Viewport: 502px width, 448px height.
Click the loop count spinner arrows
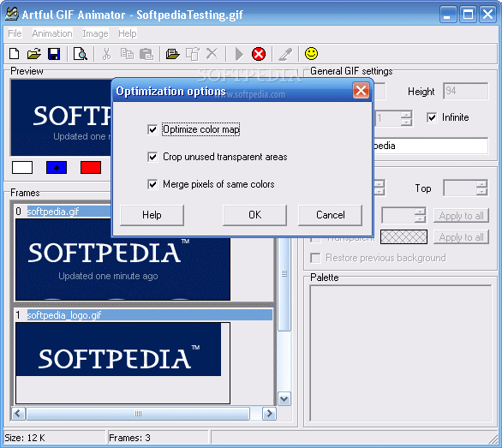[406, 118]
